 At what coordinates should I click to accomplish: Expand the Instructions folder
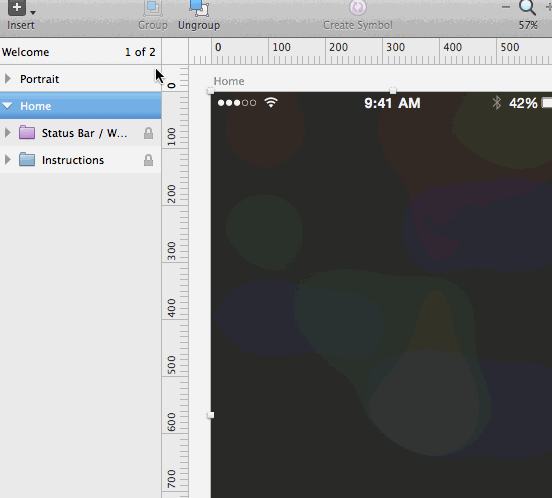point(8,160)
